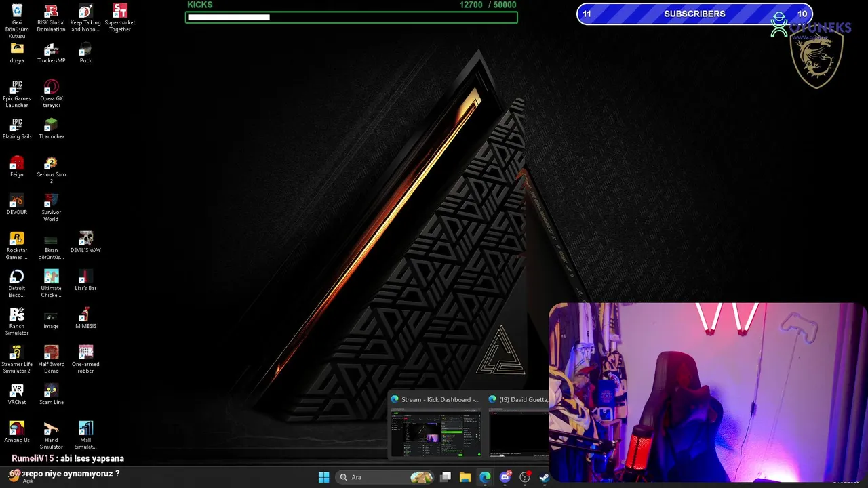Launch Supermarket Together desktop shortcut
Screen dimensions: 868x488
120,18
